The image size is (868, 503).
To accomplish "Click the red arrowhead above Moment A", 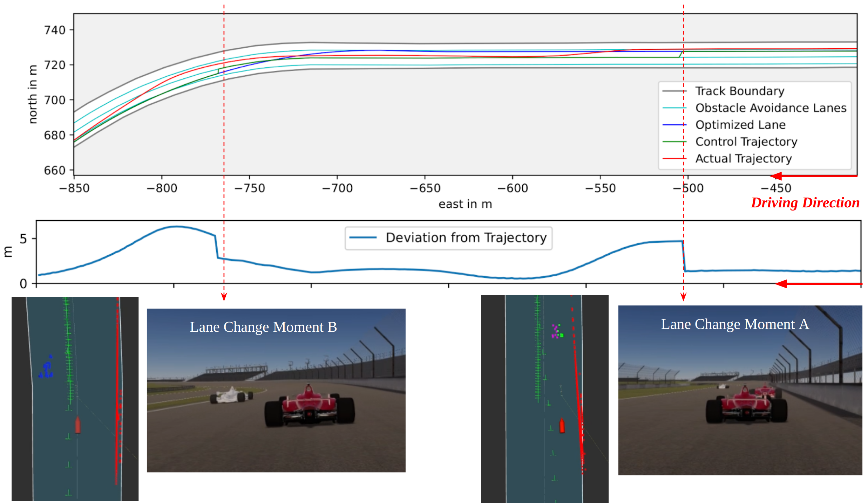I will click(x=683, y=297).
